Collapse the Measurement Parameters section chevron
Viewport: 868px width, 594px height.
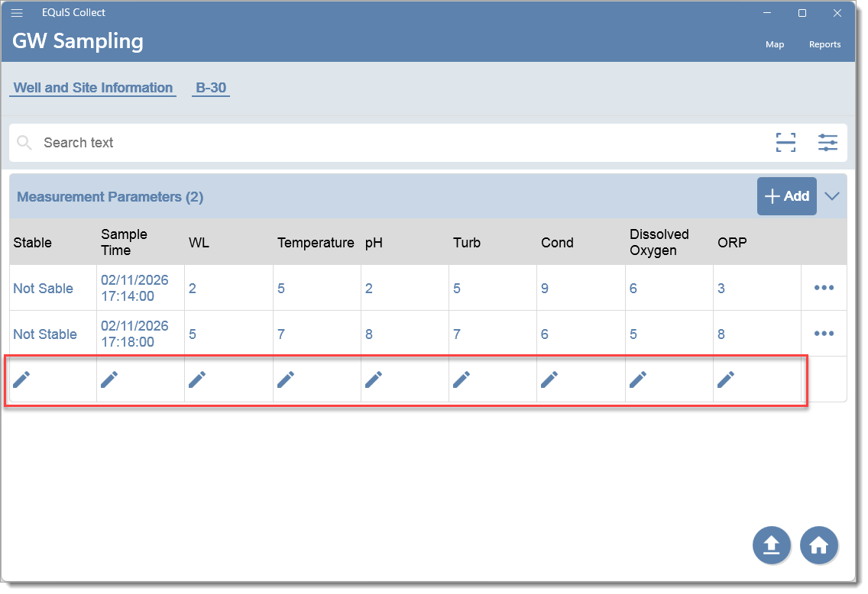click(x=831, y=196)
